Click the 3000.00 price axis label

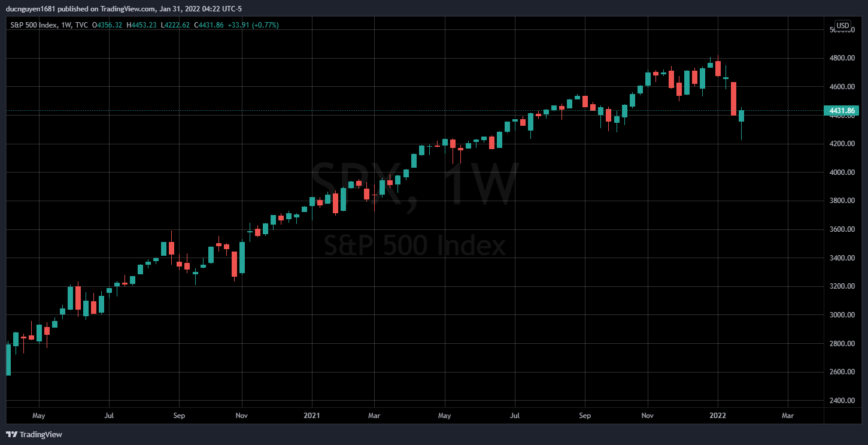coord(841,315)
